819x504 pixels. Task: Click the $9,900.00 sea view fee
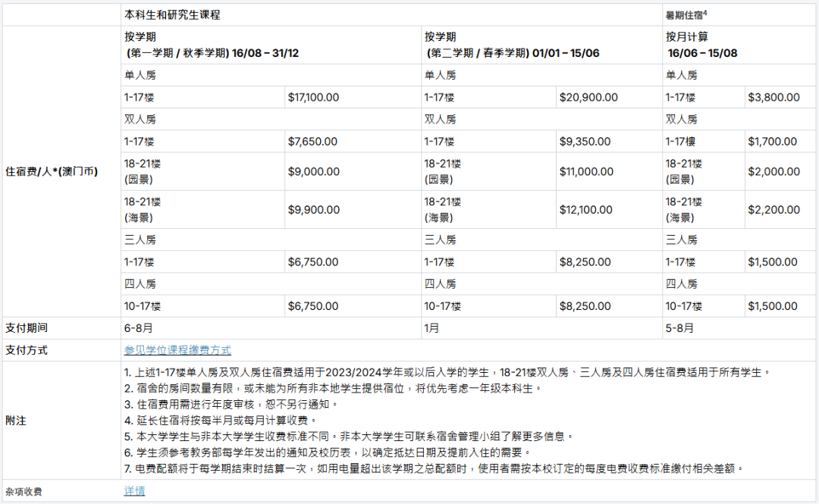(312, 209)
